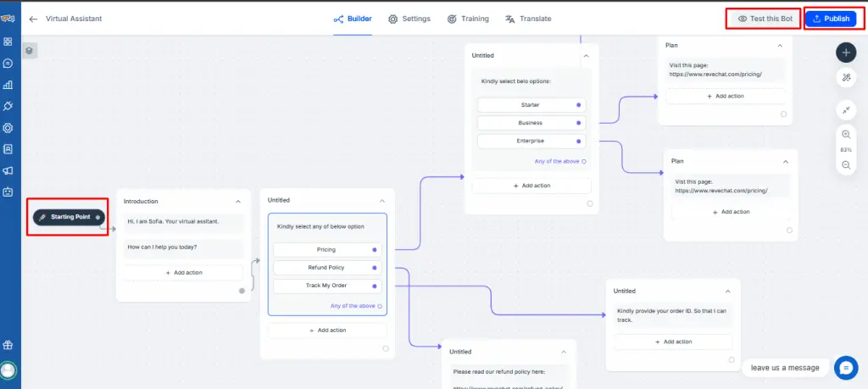Click the plus add-node round button
Viewport: 868px width, 389px height.
(846, 53)
